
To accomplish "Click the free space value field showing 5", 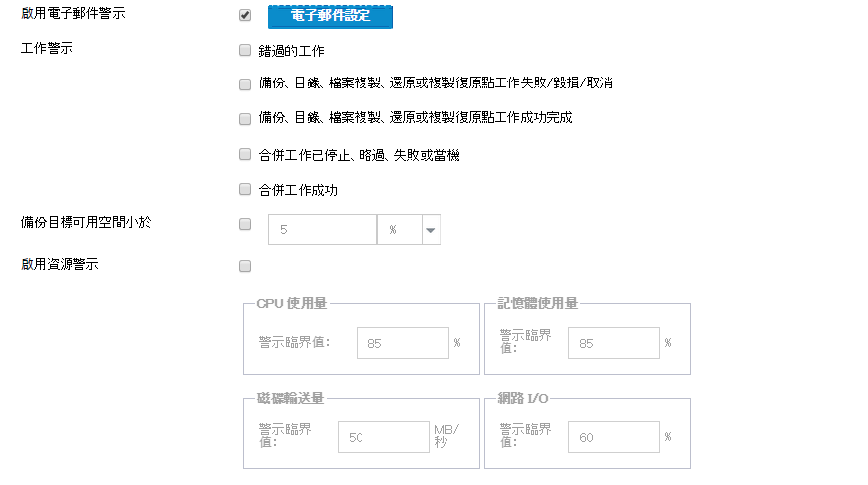I will (x=323, y=230).
